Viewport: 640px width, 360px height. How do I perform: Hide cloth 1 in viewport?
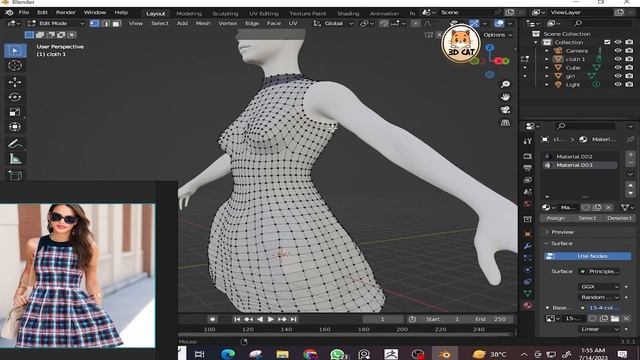(618, 59)
